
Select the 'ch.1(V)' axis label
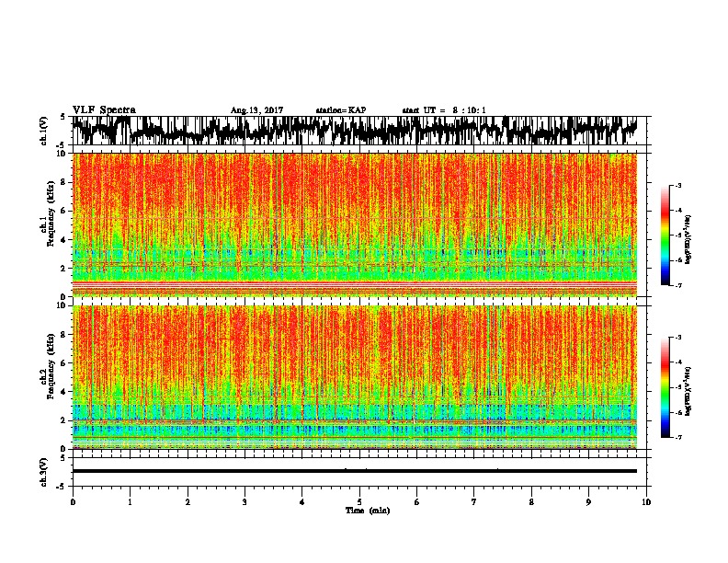click(x=44, y=131)
